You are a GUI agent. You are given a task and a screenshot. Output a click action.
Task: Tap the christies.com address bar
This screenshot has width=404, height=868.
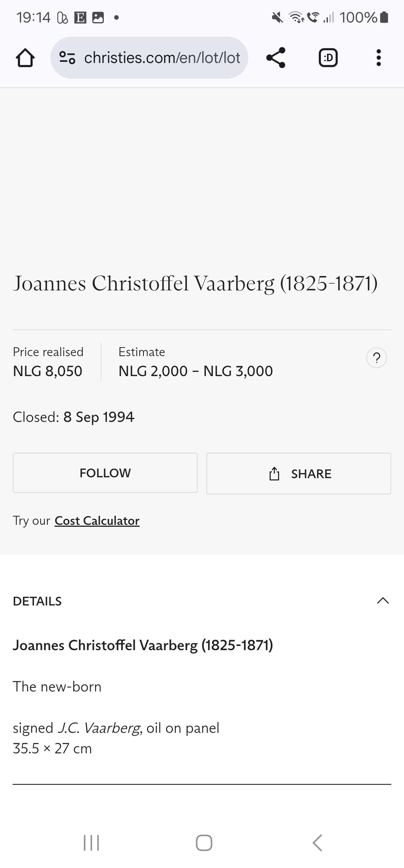point(149,58)
